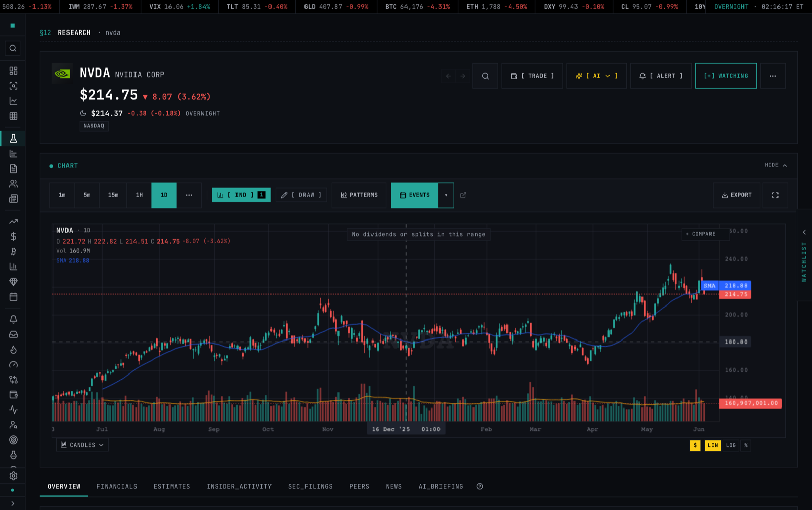This screenshot has width=812, height=510.
Task: Open the scan-search screener icon in sidebar
Action: pyautogui.click(x=13, y=86)
